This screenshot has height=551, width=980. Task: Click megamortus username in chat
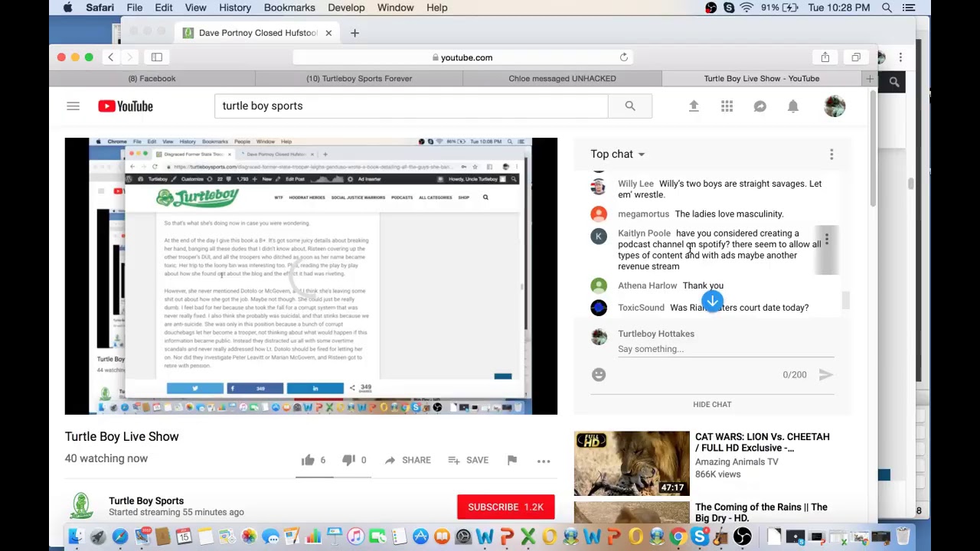[643, 214]
